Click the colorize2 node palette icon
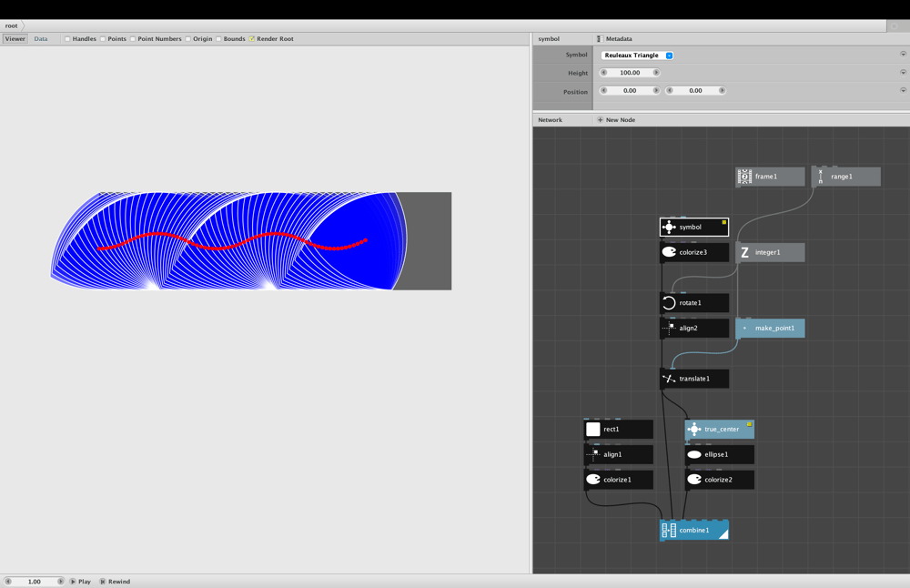910x588 pixels. pyautogui.click(x=694, y=480)
